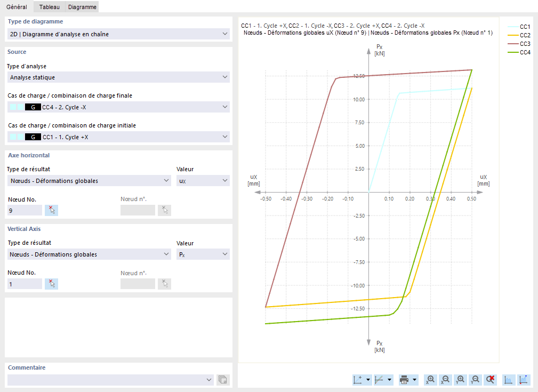Toggle the min/max markers diagram icon
Viewport: 538px width, 392px height.
pyautogui.click(x=523, y=380)
